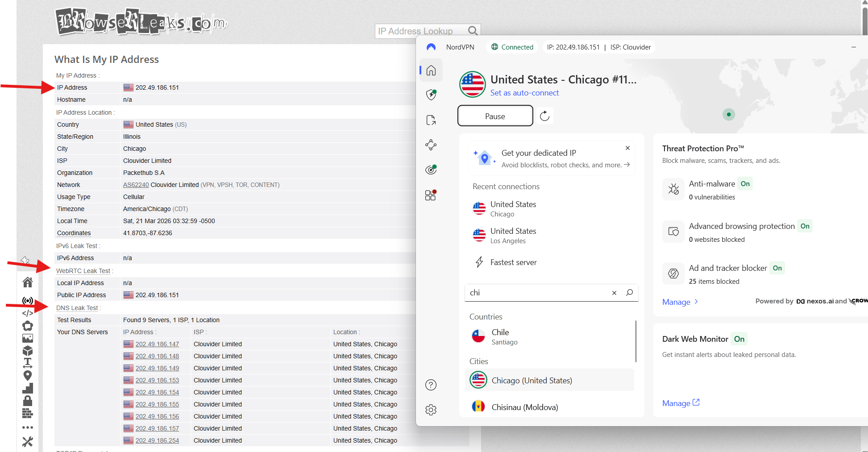Screen dimensions: 868x452
Task: Toggle Anti-malware On switch
Action: click(745, 184)
